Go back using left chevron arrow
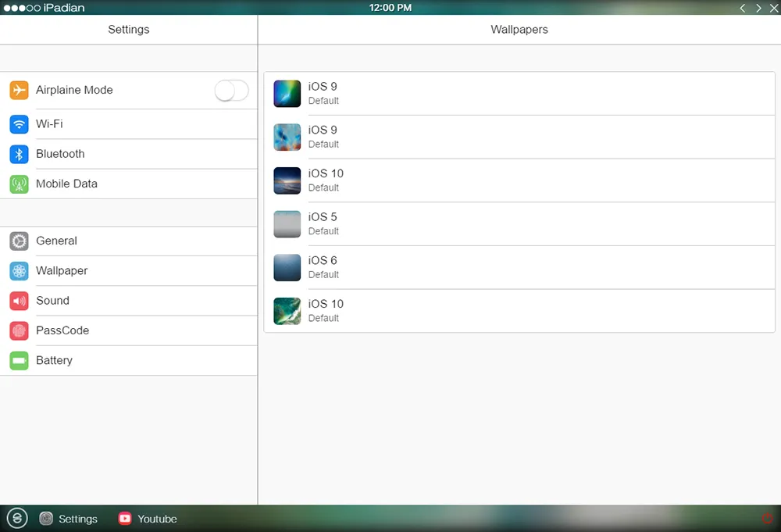The image size is (781, 532). pos(743,8)
